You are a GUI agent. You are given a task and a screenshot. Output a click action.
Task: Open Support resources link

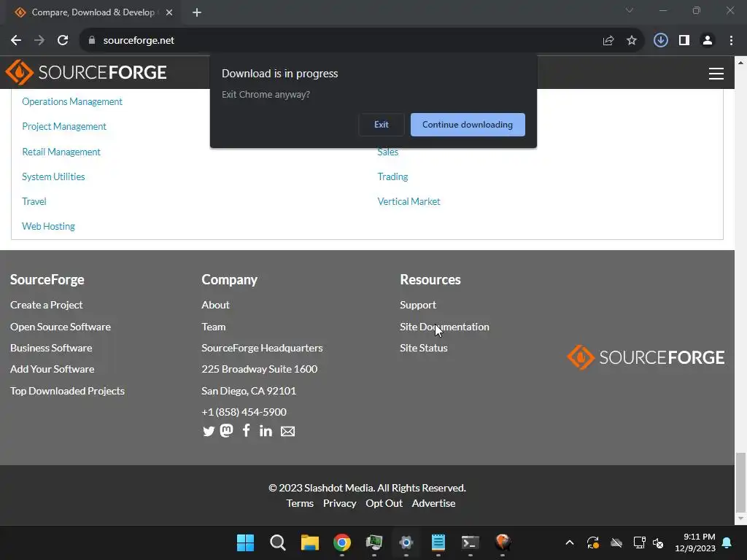(x=418, y=305)
